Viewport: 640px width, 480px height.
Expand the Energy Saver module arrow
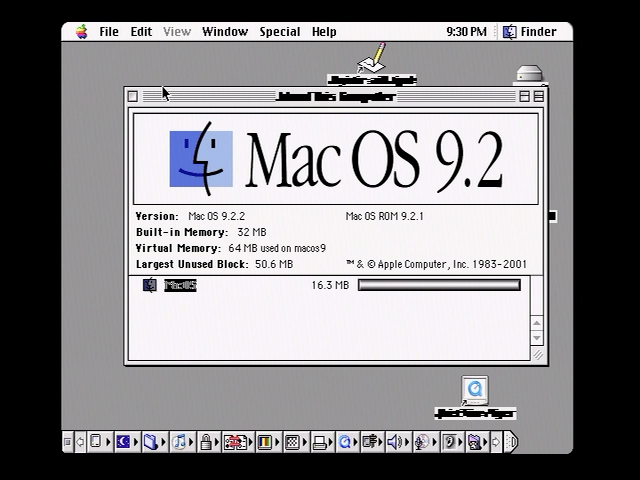pos(136,442)
